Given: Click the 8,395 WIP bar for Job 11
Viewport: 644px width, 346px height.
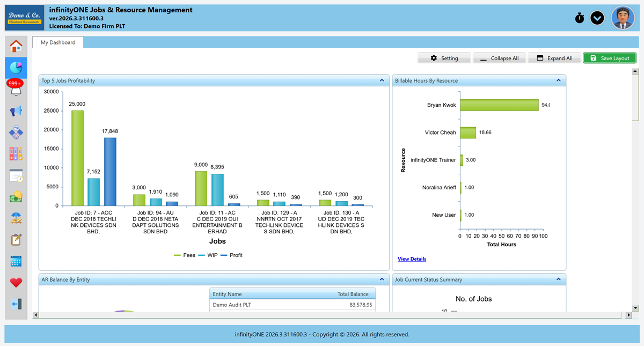Looking at the screenshot, I should click(217, 190).
